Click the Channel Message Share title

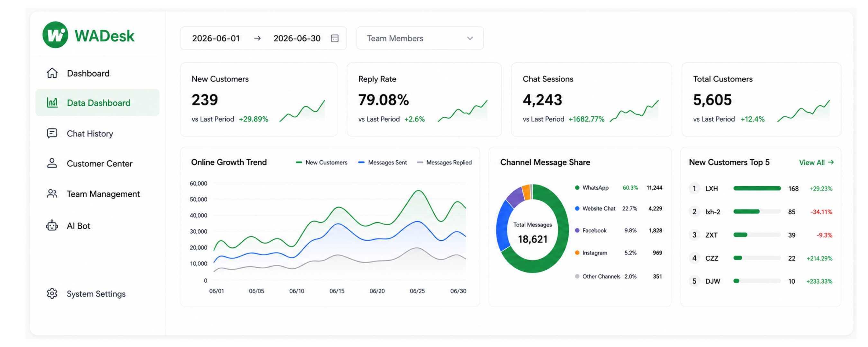coord(545,162)
